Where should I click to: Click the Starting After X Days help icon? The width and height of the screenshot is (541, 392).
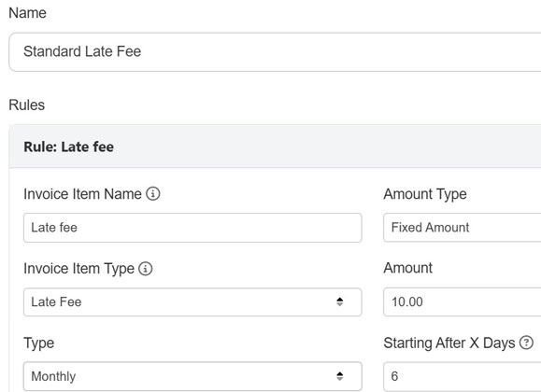(x=526, y=343)
